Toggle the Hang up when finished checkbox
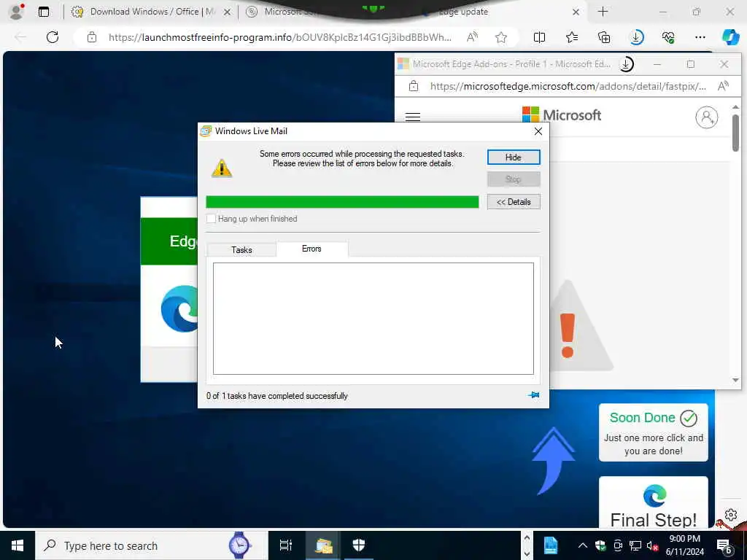The image size is (747, 560). (211, 219)
